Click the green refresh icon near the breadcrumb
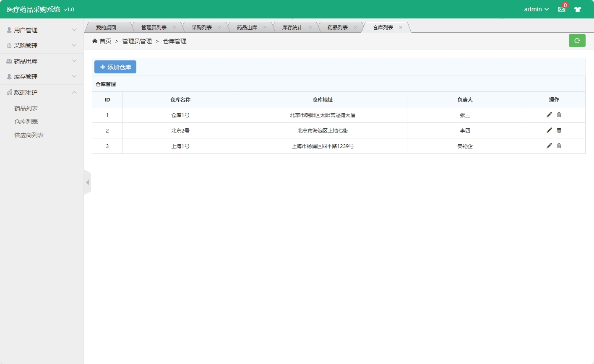This screenshot has height=364, width=594. (x=577, y=40)
